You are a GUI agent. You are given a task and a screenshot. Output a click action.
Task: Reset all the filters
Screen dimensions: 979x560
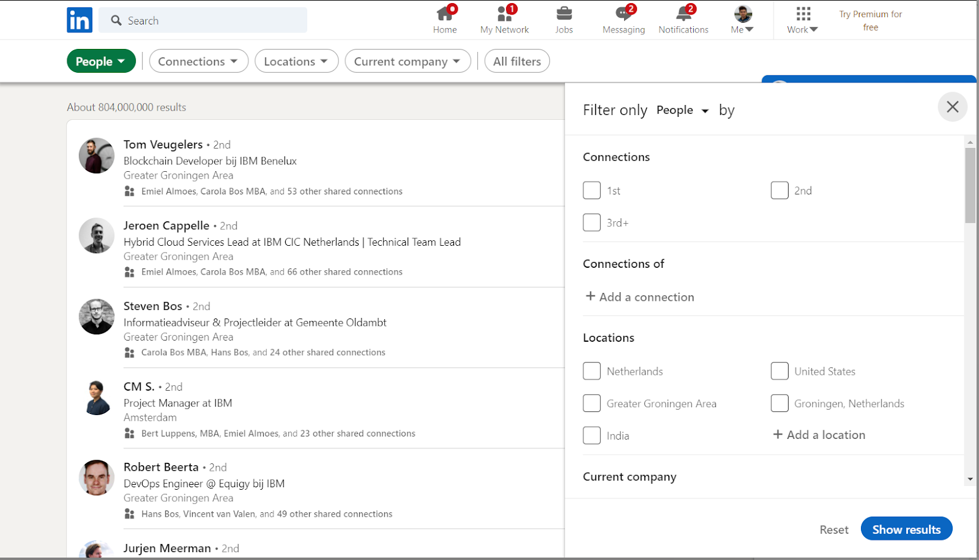coord(834,530)
